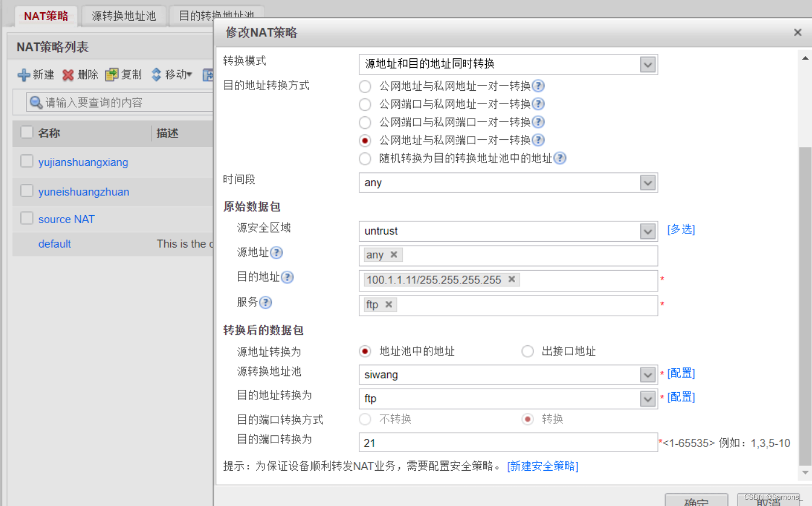The width and height of the screenshot is (812, 506).
Task: Open the 时间段 dropdown
Action: pyautogui.click(x=648, y=183)
